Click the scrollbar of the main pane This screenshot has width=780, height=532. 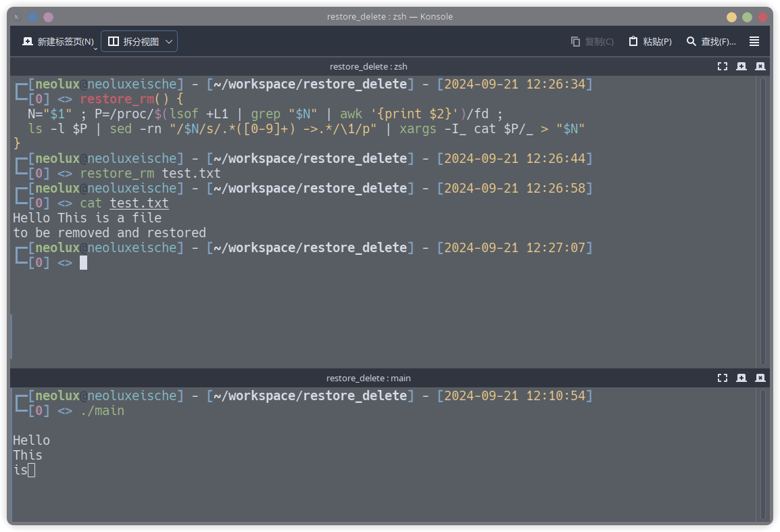click(763, 454)
